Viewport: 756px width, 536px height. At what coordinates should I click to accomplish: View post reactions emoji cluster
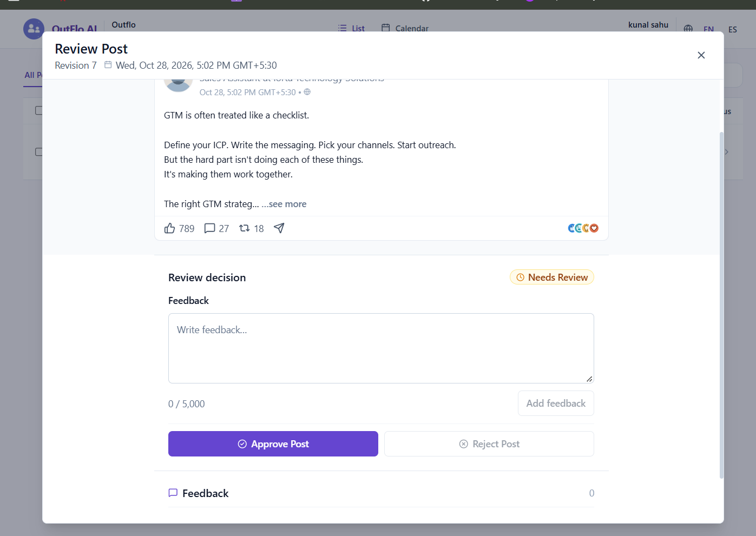(x=583, y=228)
